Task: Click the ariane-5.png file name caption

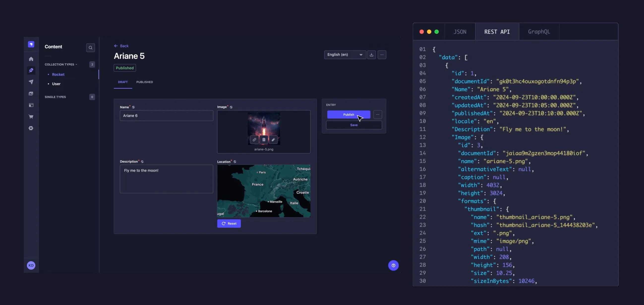Action: point(264,149)
